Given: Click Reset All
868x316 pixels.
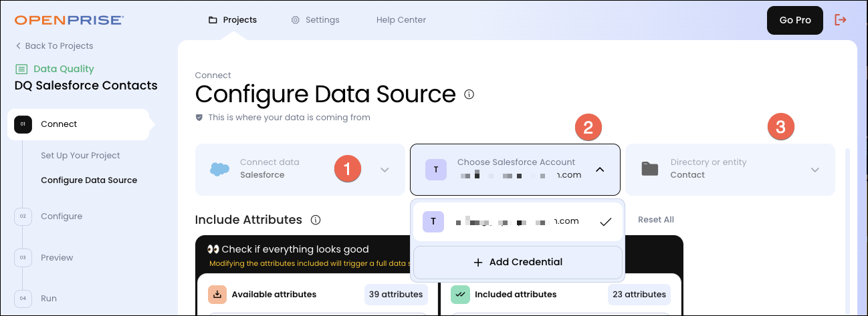Looking at the screenshot, I should 656,220.
